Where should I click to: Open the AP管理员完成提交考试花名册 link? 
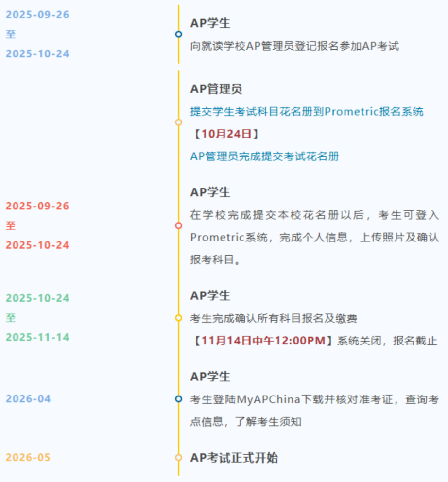coord(264,156)
